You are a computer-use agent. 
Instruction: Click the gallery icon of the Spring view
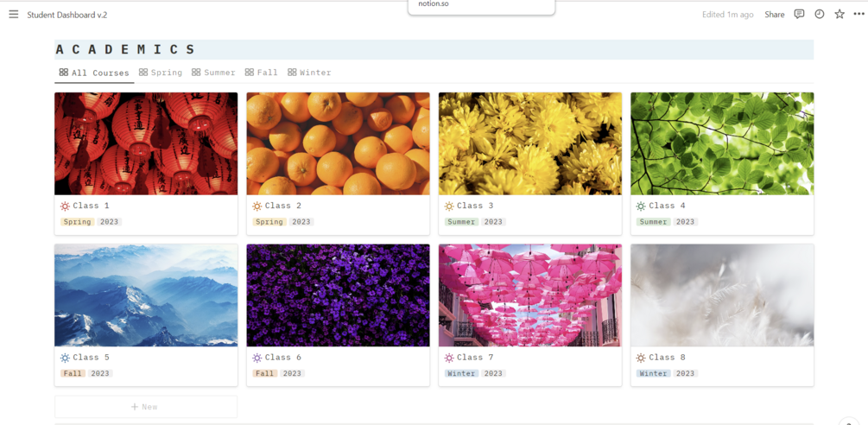click(143, 73)
